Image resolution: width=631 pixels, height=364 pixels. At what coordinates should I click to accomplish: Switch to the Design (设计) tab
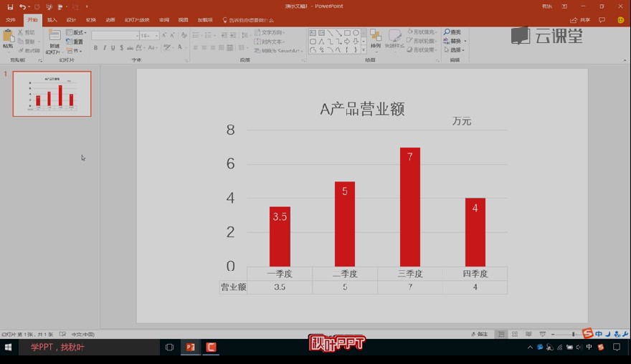coord(71,20)
